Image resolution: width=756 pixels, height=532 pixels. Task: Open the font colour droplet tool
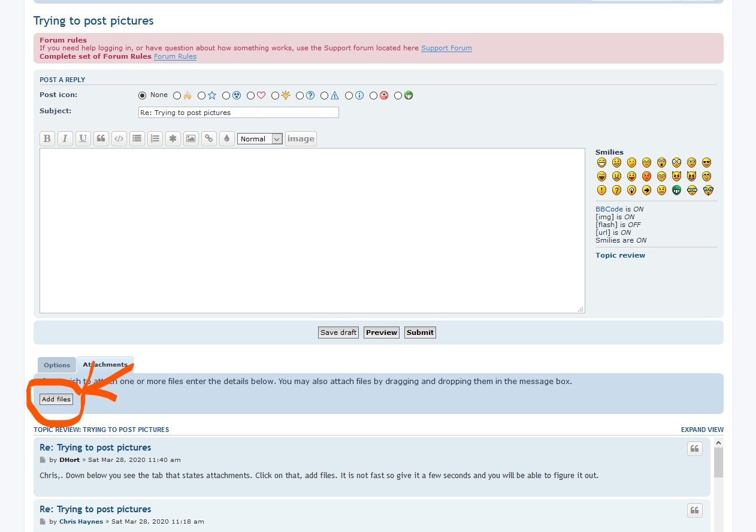(x=226, y=139)
